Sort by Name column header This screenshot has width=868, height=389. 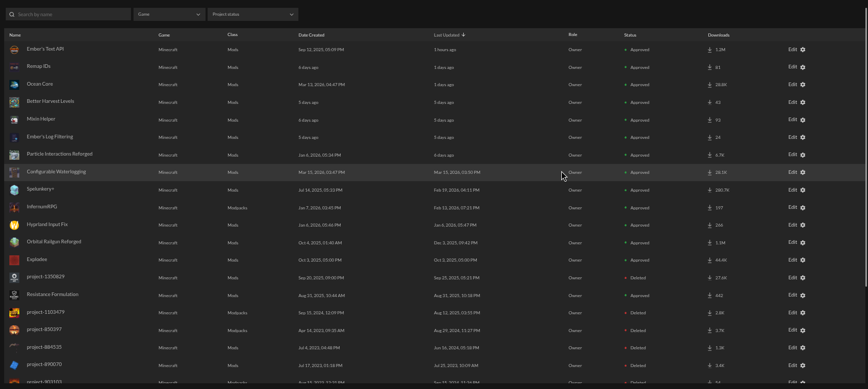[x=15, y=35]
